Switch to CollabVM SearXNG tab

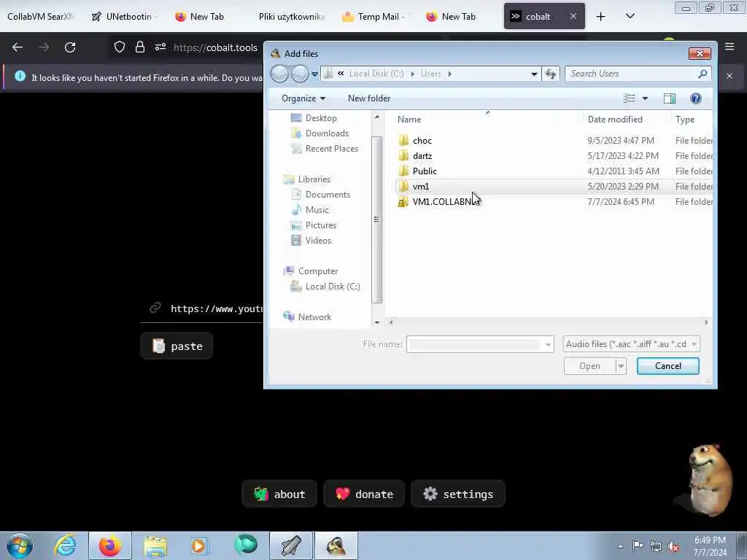[x=41, y=17]
